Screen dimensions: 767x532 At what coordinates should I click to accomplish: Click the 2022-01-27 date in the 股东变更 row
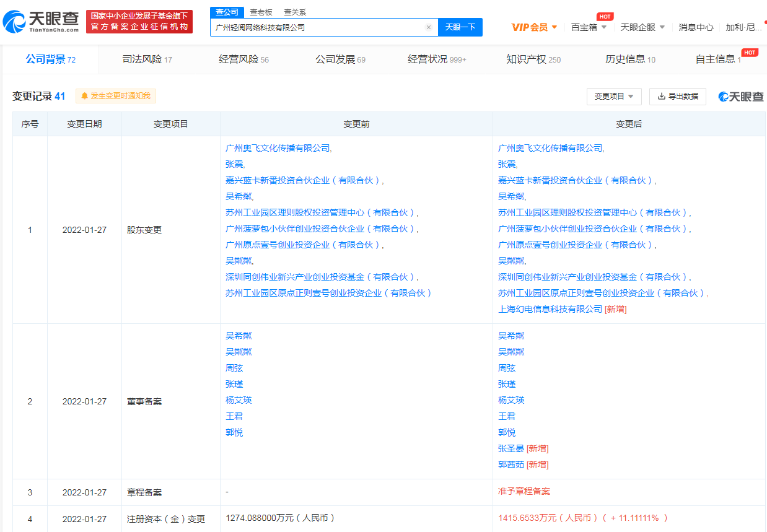(84, 230)
